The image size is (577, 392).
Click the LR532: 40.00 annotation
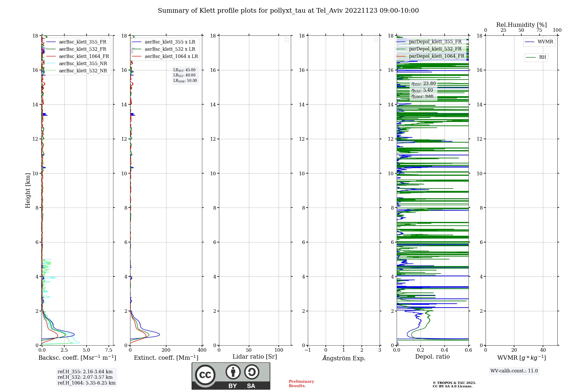(x=184, y=75)
